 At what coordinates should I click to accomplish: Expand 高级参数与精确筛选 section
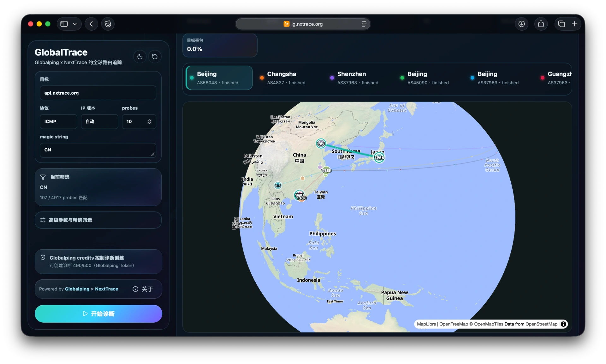click(98, 220)
